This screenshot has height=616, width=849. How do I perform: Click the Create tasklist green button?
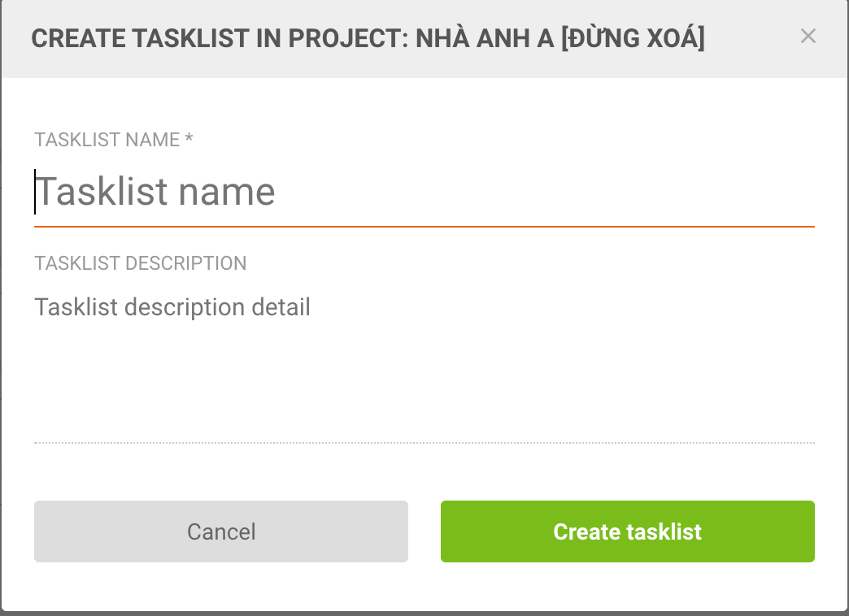[x=627, y=531]
